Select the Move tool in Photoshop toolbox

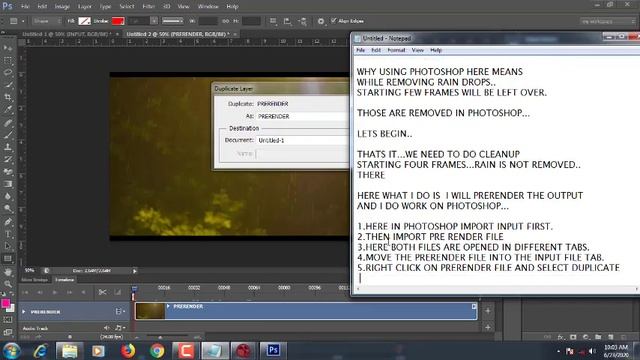pyautogui.click(x=7, y=48)
